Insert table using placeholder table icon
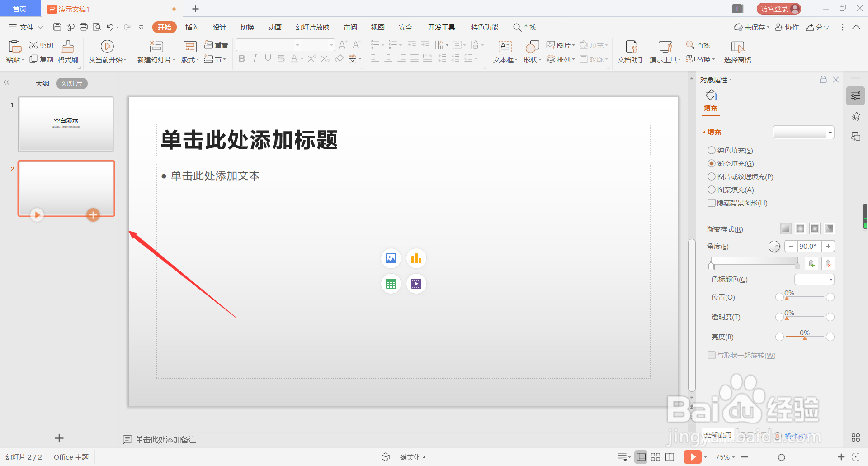This screenshot has height=466, width=868. click(391, 284)
